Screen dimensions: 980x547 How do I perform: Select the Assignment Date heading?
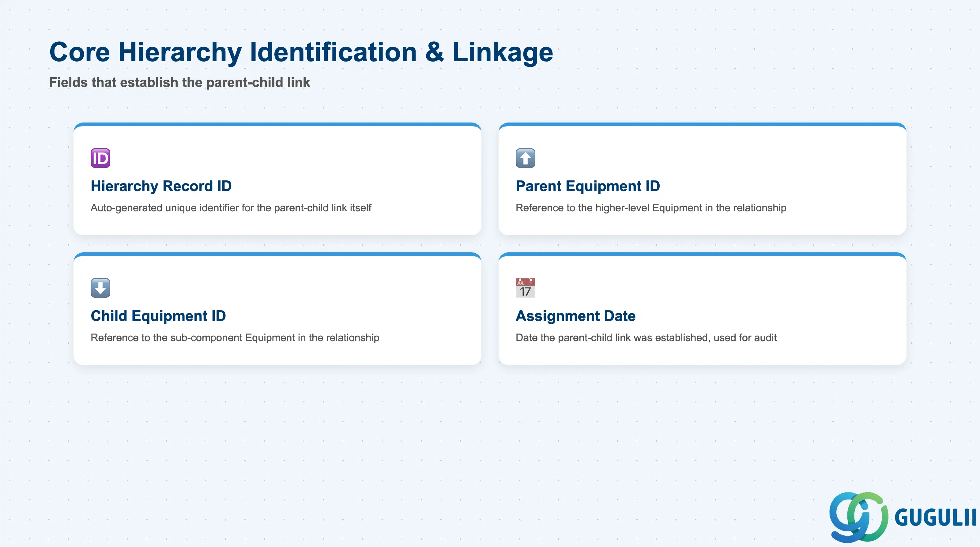pos(575,316)
